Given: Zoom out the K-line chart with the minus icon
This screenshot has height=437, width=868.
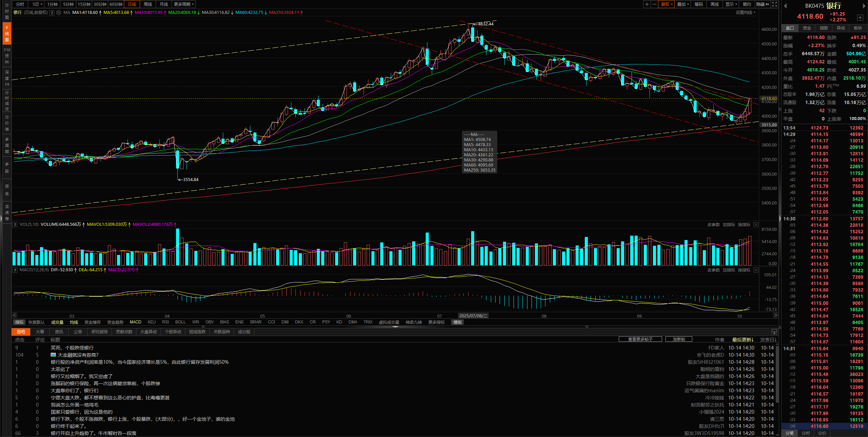Looking at the screenshot, I should coord(654,4).
